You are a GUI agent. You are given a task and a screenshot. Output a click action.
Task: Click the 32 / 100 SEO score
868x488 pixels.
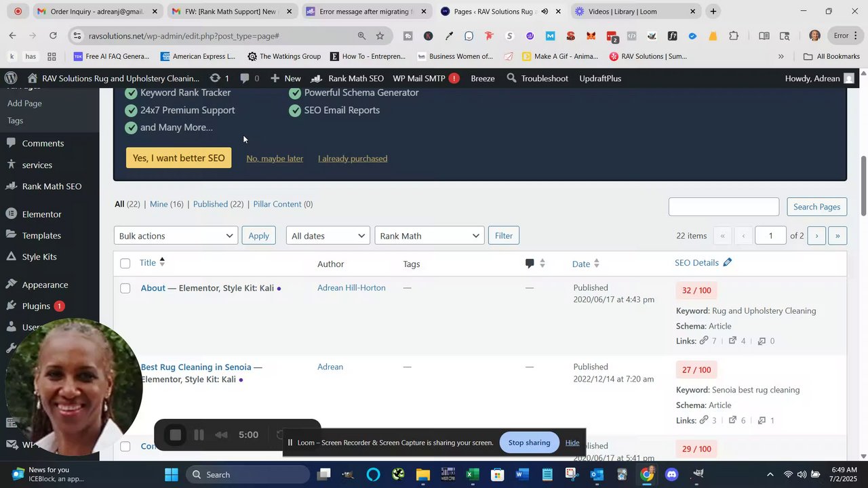[x=696, y=291]
